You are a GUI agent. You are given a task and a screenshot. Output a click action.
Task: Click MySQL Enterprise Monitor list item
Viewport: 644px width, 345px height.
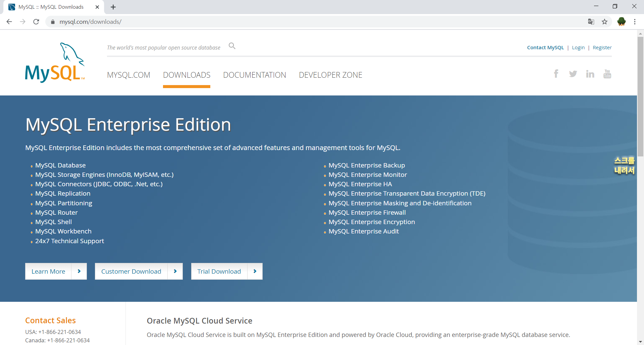[368, 175]
